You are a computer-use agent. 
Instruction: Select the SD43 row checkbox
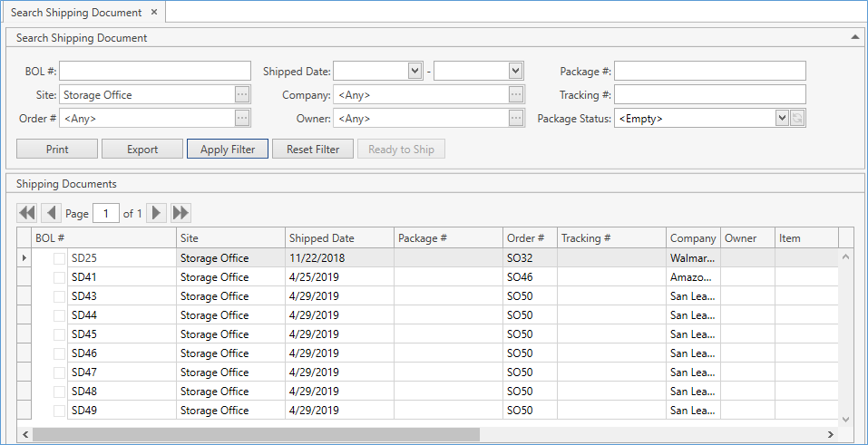(x=60, y=296)
